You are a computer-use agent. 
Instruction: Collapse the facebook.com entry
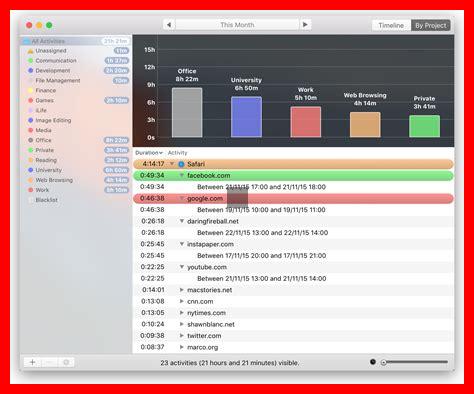(x=182, y=175)
